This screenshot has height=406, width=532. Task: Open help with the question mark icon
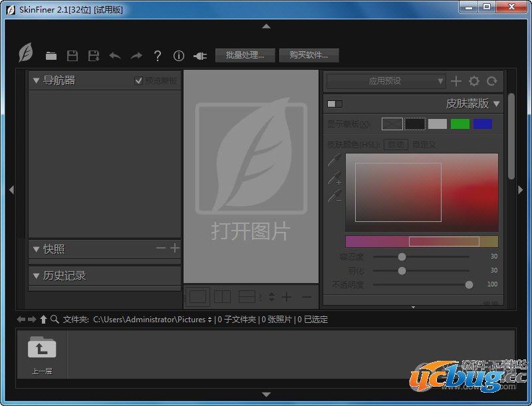(x=157, y=56)
